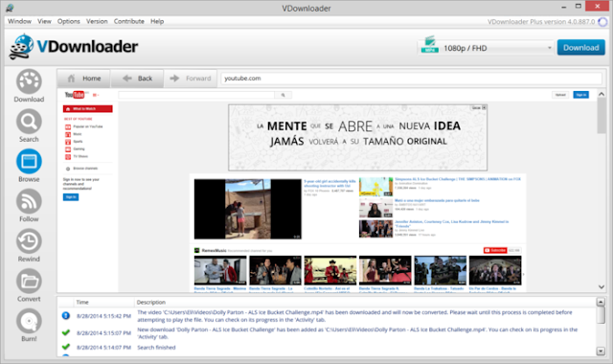The height and width of the screenshot is (364, 613).
Task: Go Back in the embedded browser
Action: (x=137, y=79)
